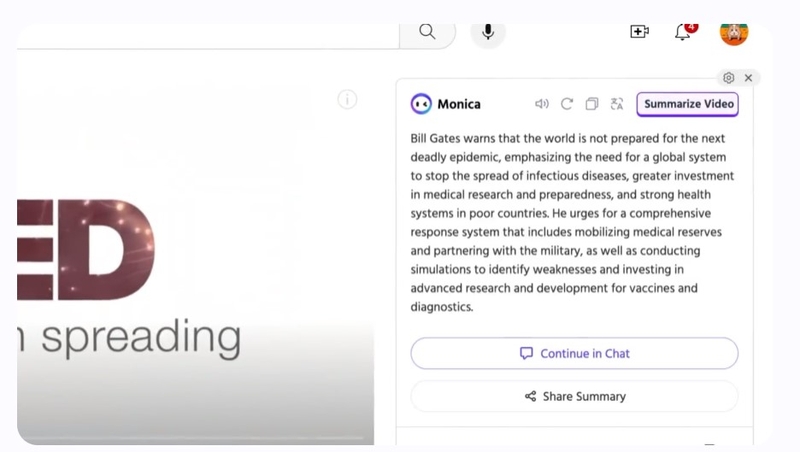Image resolution: width=800 pixels, height=452 pixels.
Task: Translate the summary with translate icon
Action: [617, 104]
